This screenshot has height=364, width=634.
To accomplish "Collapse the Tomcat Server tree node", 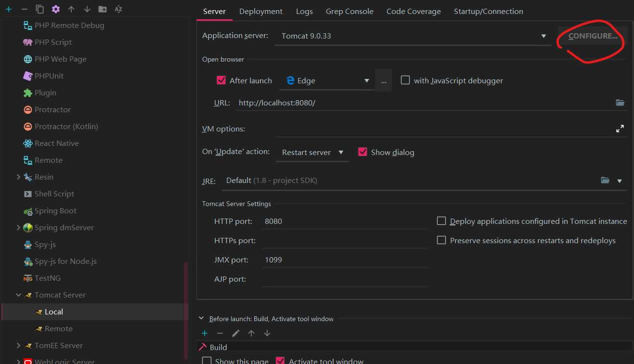I will (18, 295).
